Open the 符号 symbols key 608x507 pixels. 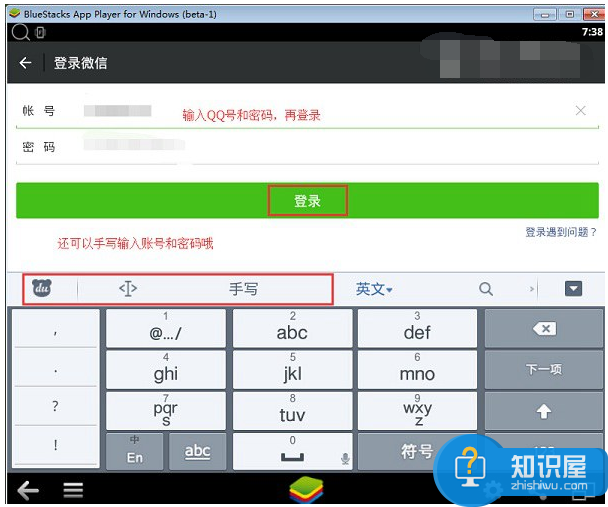pos(416,452)
